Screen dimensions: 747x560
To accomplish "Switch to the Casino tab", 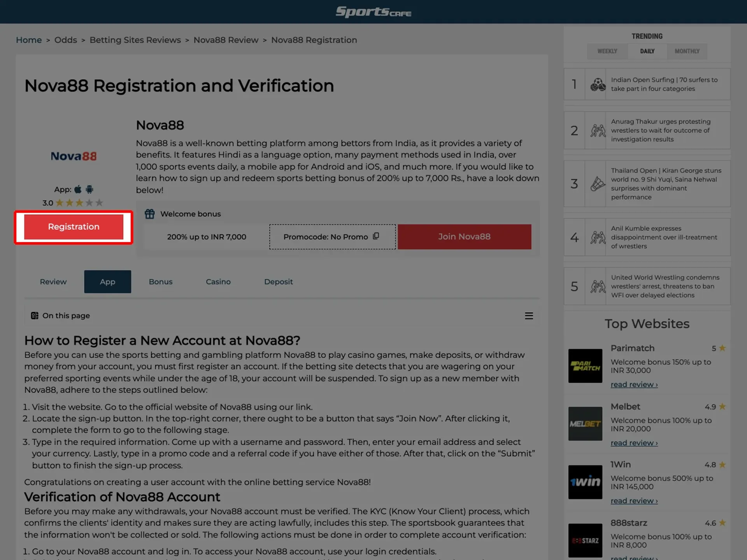I will [217, 281].
